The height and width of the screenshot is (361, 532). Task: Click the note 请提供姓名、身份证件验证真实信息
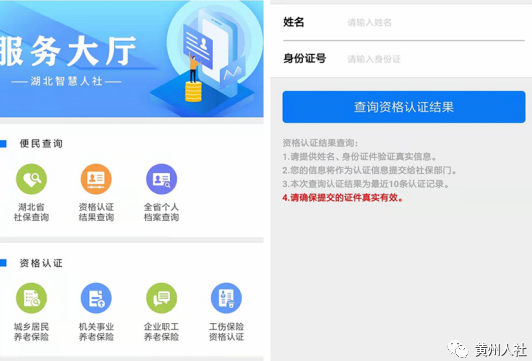point(360,157)
